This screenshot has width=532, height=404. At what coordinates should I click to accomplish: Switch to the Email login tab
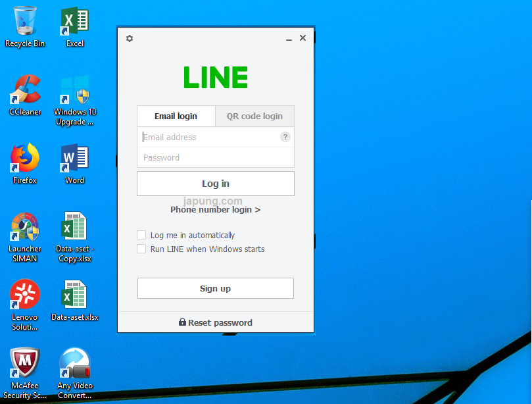[x=176, y=116]
